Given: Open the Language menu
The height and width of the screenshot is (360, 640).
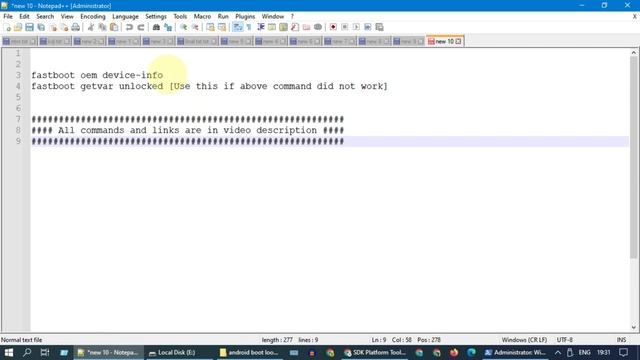Looking at the screenshot, I should point(125,16).
